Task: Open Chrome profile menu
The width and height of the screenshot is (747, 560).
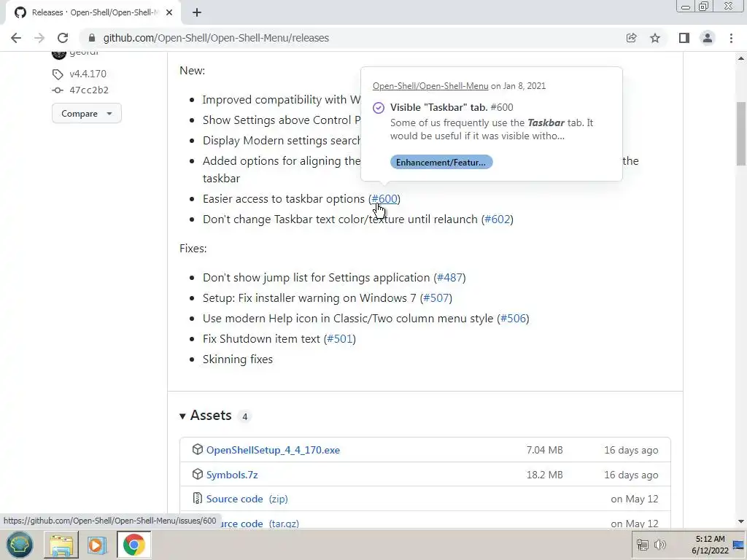Action: click(708, 38)
